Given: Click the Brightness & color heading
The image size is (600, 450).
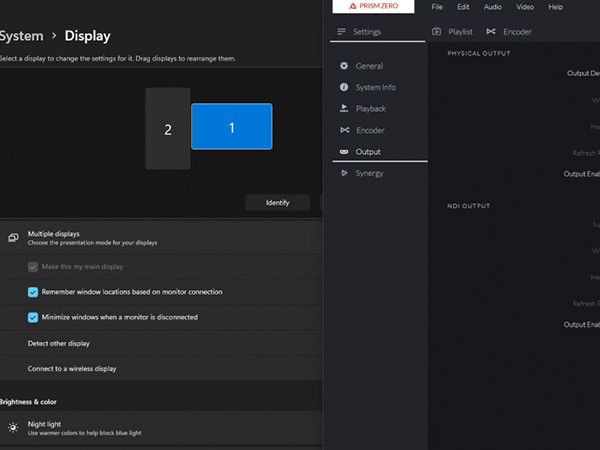Looking at the screenshot, I should [28, 402].
